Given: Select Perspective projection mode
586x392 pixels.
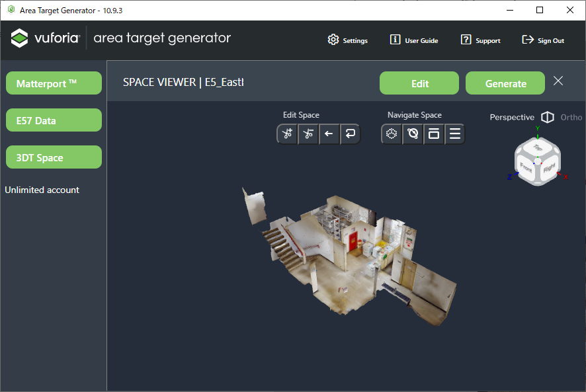Looking at the screenshot, I should click(x=511, y=117).
